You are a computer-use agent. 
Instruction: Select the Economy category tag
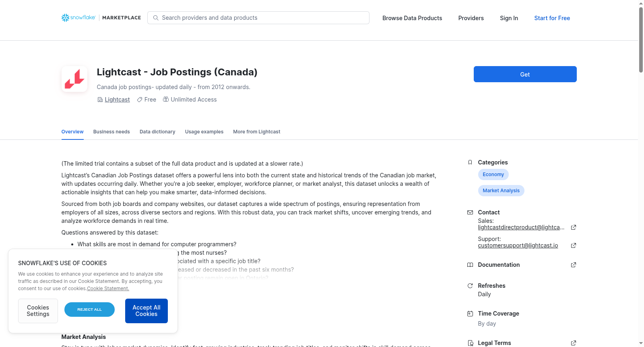(x=493, y=175)
